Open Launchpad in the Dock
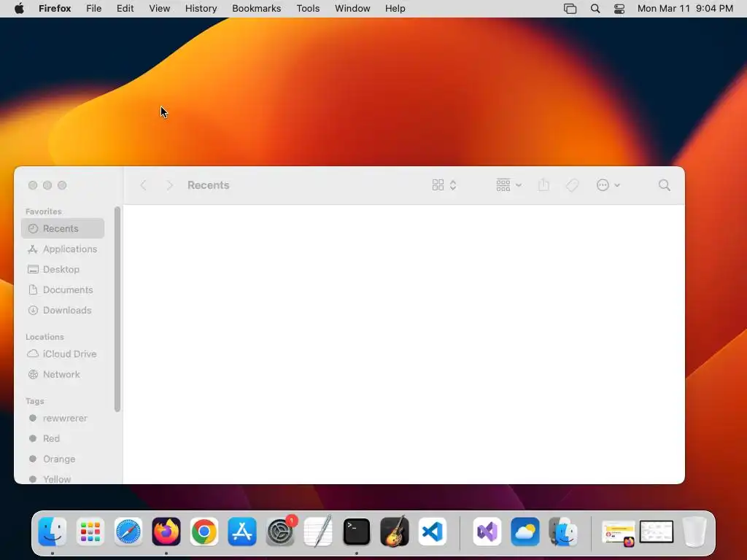Screen dimensions: 747x560 pos(90,532)
